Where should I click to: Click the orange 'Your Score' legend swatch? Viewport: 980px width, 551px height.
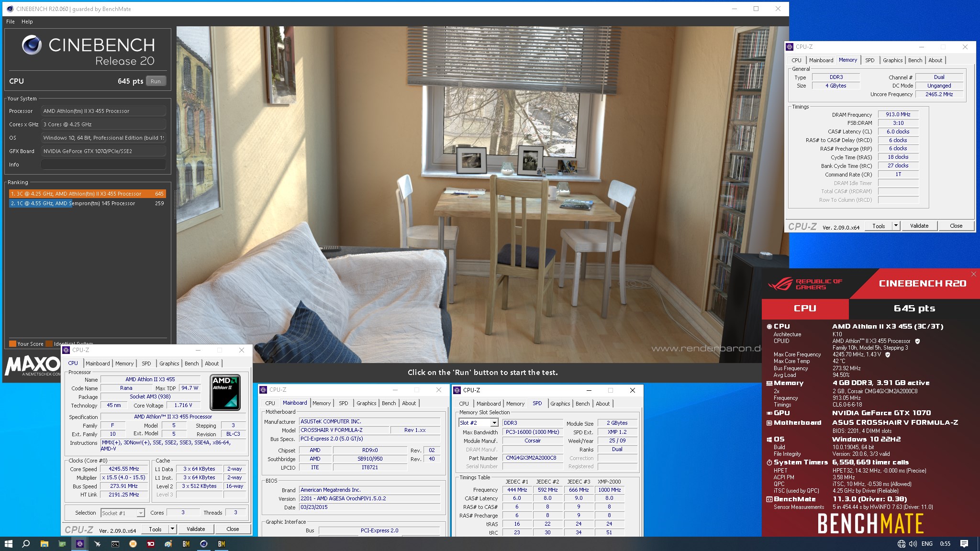12,343
